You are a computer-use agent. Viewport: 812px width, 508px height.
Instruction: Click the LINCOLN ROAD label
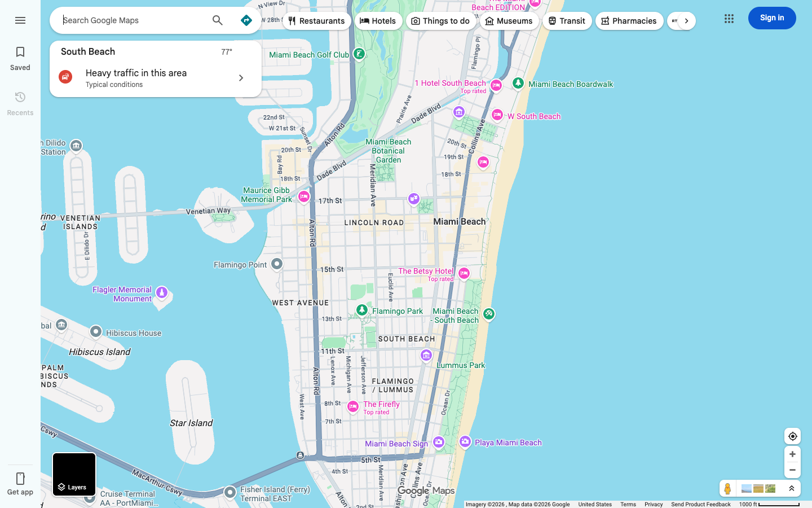coord(374,222)
